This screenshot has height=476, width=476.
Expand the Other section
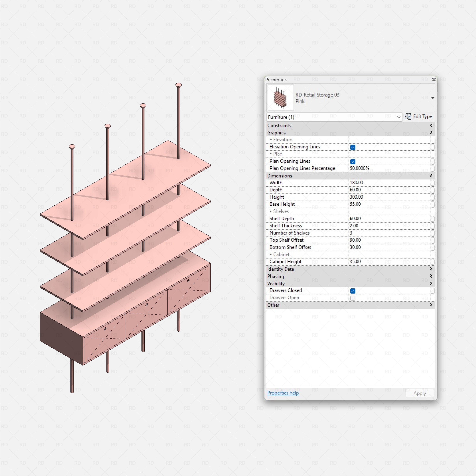[431, 305]
